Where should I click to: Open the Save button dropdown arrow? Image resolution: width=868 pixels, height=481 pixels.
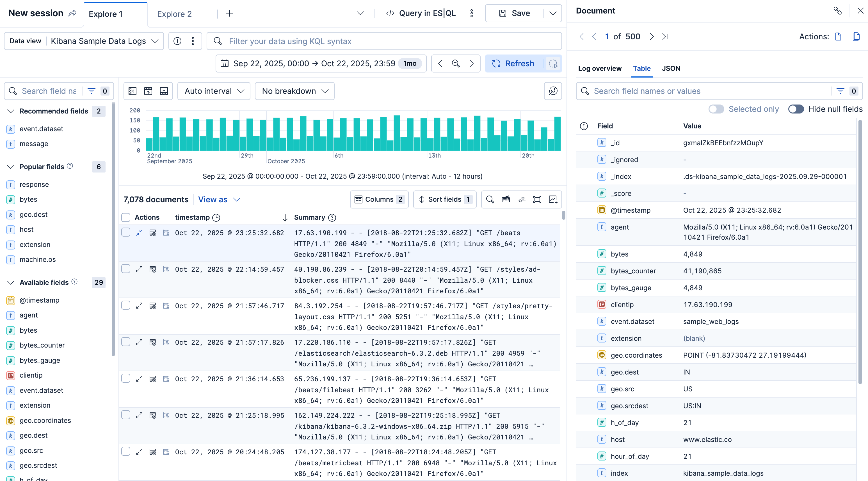pyautogui.click(x=553, y=13)
